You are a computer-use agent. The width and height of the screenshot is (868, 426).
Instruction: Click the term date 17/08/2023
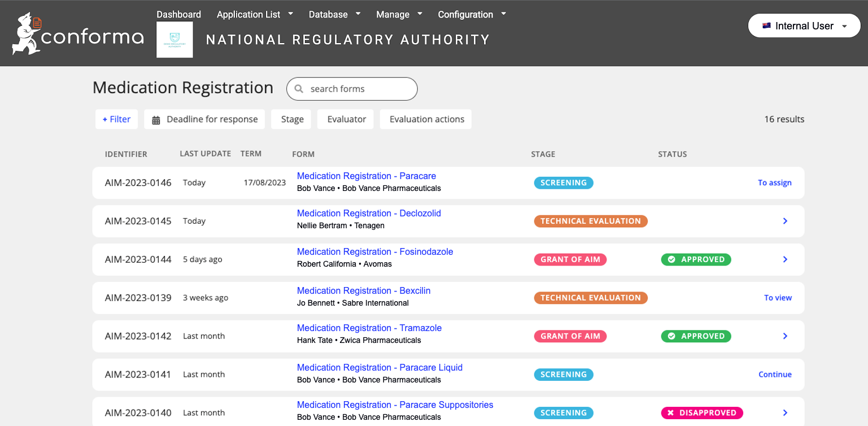click(x=265, y=182)
